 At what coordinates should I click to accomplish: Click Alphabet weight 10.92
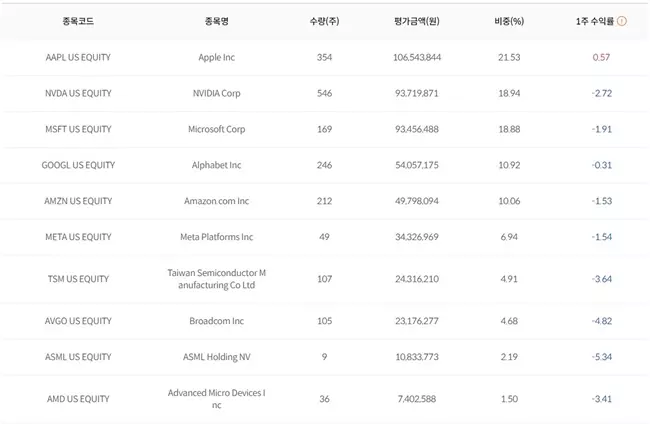tap(509, 165)
